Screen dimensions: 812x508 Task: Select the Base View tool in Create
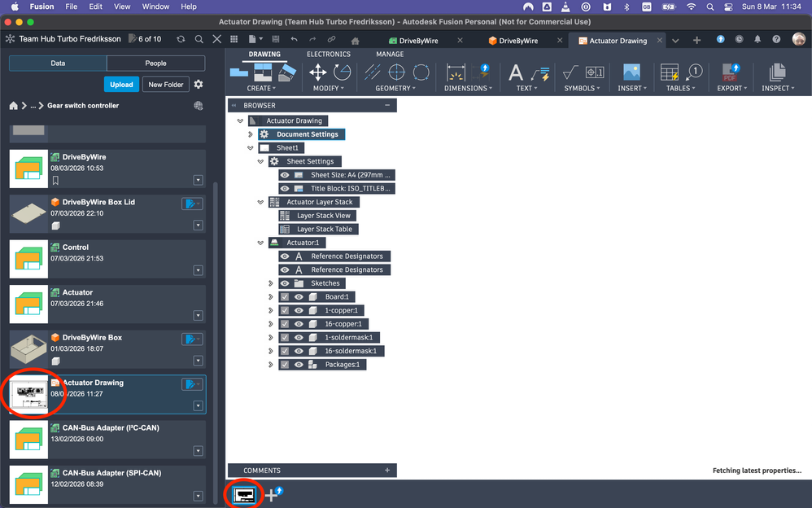pyautogui.click(x=238, y=72)
